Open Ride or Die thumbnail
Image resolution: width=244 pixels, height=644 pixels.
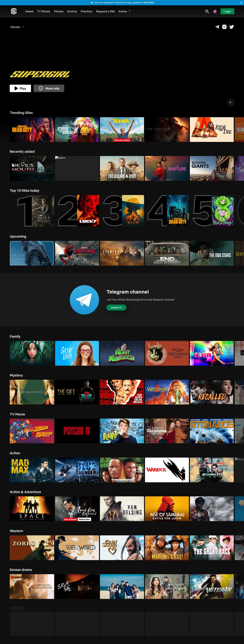(212, 130)
